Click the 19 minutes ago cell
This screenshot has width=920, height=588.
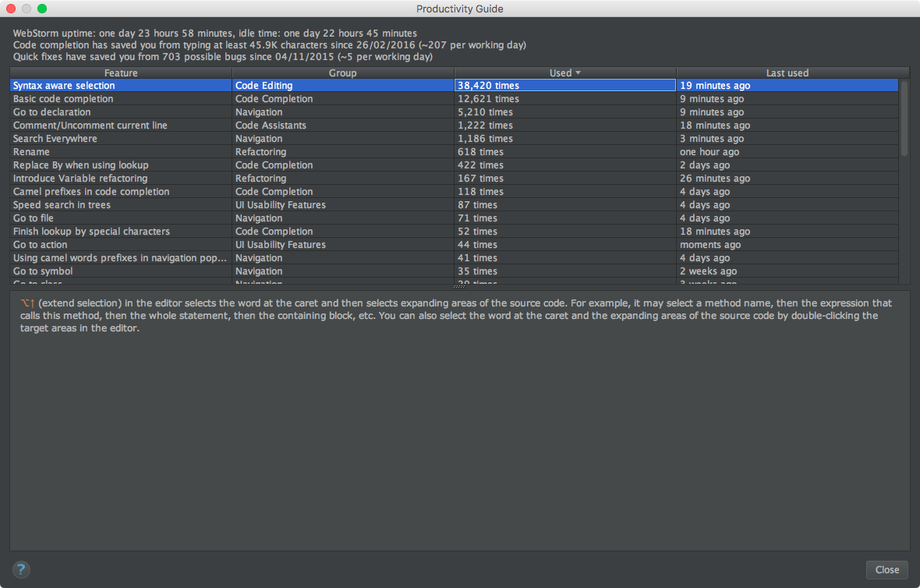coord(787,85)
